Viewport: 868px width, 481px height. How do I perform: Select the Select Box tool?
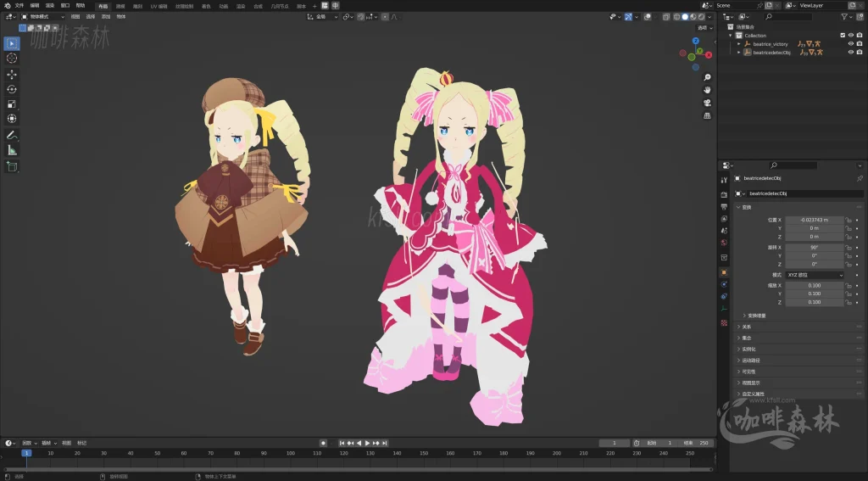click(x=12, y=43)
